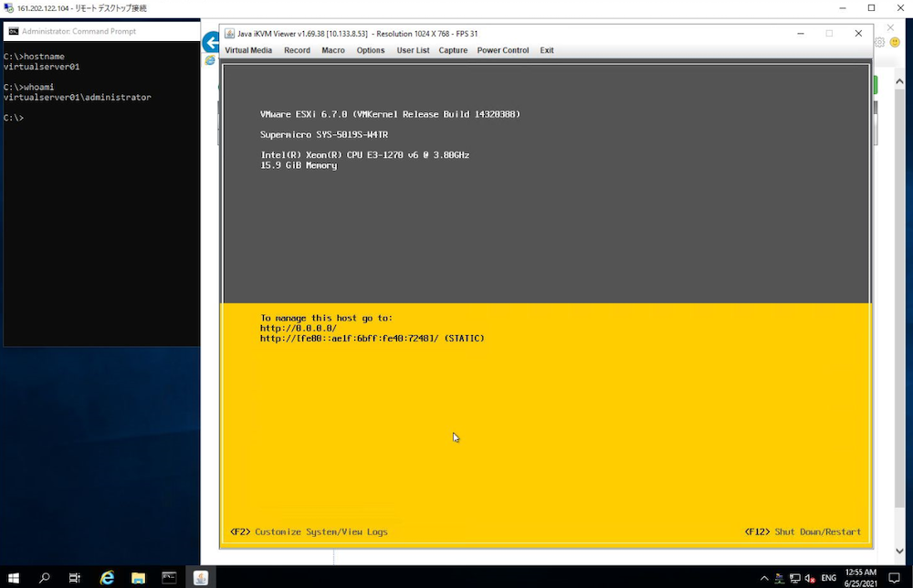The width and height of the screenshot is (913, 588).
Task: Launch Internet Explorer from taskbar
Action: coord(107,578)
